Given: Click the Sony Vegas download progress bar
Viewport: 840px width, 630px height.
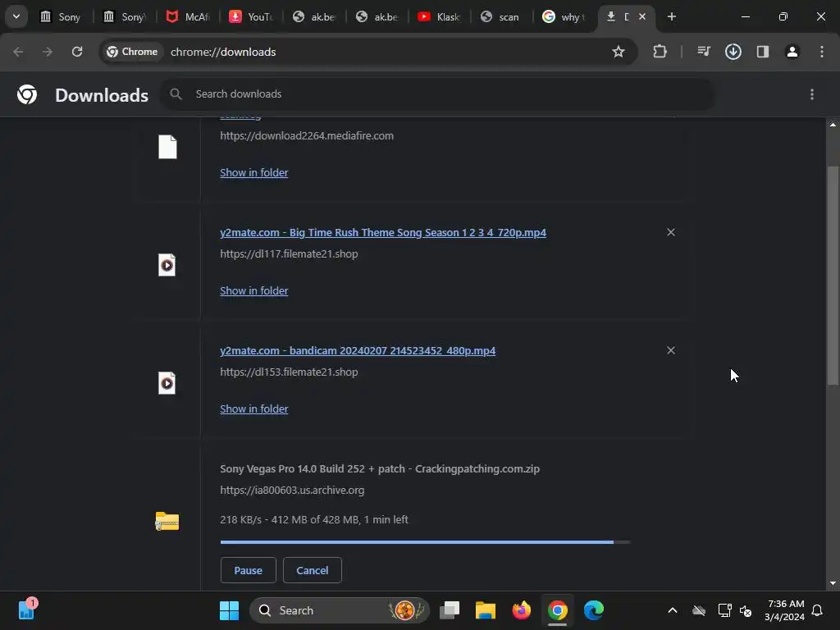Looking at the screenshot, I should point(425,542).
